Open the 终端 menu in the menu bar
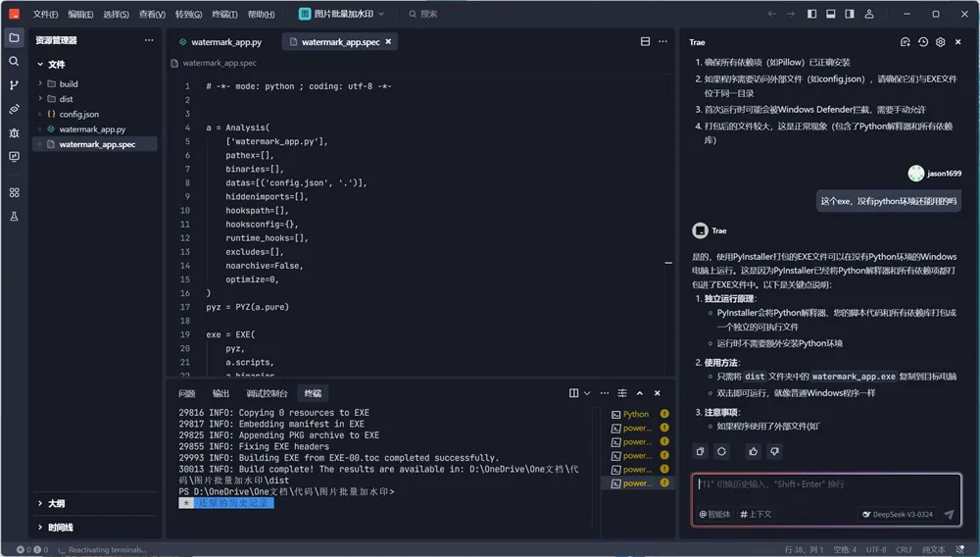Screen dimensions: 980x557 tap(224, 15)
